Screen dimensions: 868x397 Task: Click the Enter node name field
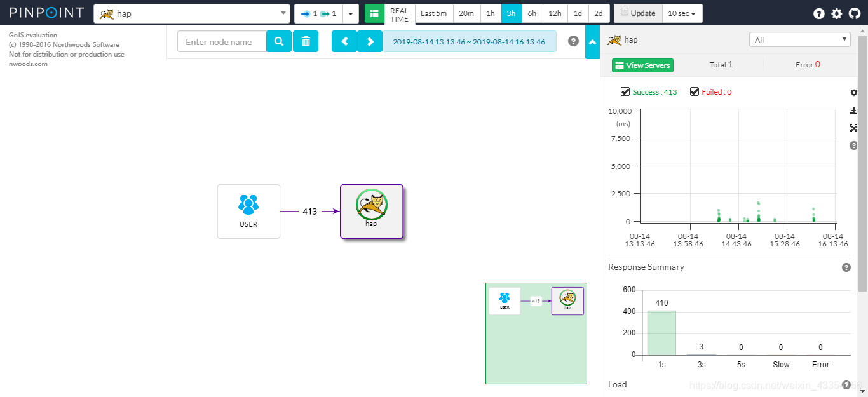(222, 42)
